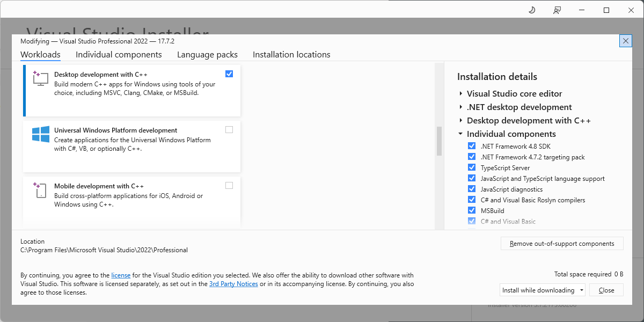Click Remove out-of-support components button
Image resolution: width=644 pixels, height=322 pixels.
click(562, 244)
